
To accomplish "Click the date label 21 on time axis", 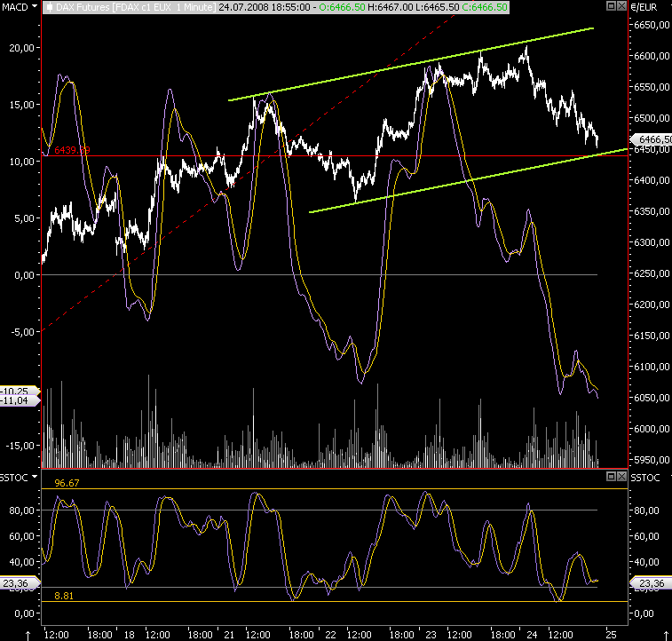I will point(229,635).
